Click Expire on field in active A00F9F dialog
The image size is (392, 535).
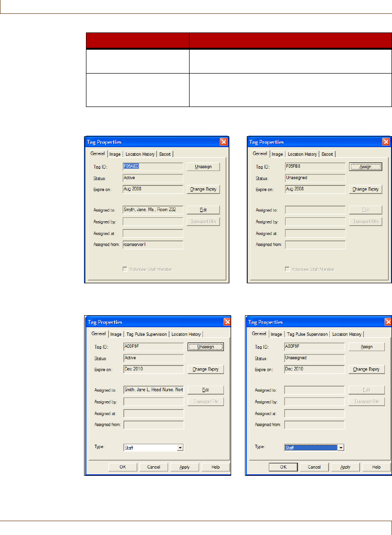[x=154, y=369]
